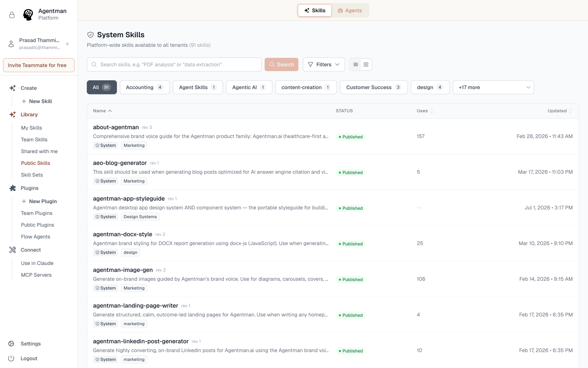Click the Plugins puzzle icon
The width and height of the screenshot is (588, 368).
pyautogui.click(x=12, y=188)
